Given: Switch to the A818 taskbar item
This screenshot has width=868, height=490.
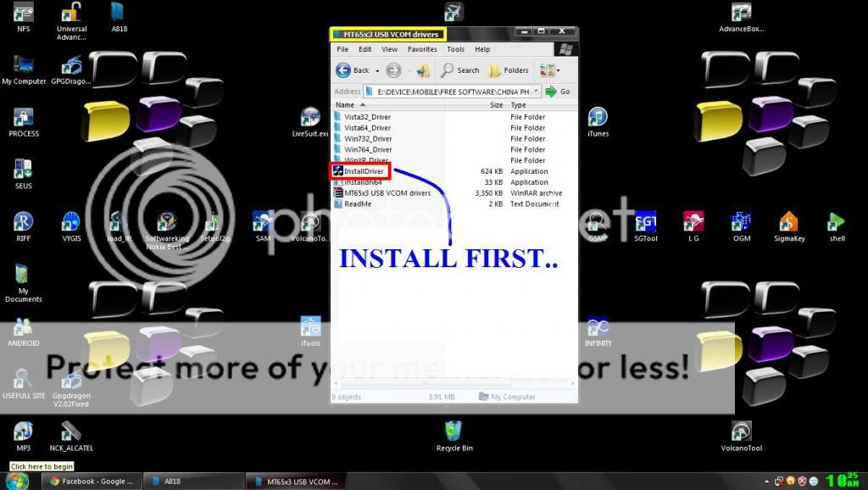Looking at the screenshot, I should point(193,482).
